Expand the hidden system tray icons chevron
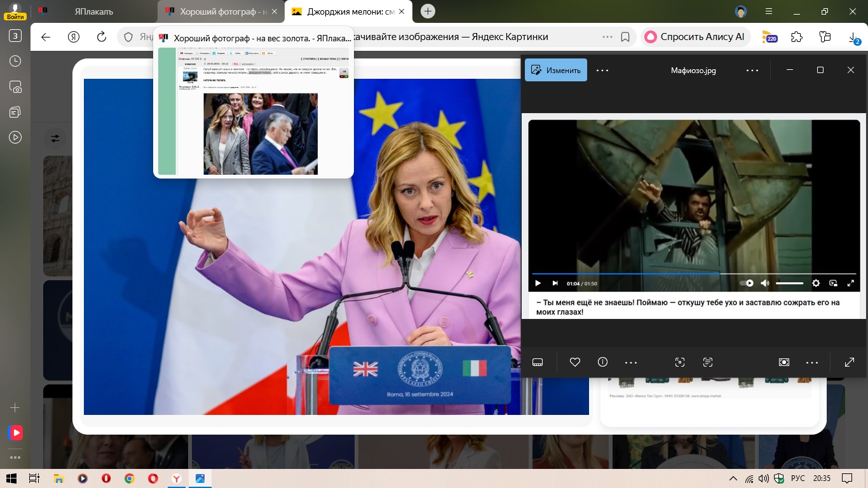Viewport: 868px width, 488px height. click(733, 478)
